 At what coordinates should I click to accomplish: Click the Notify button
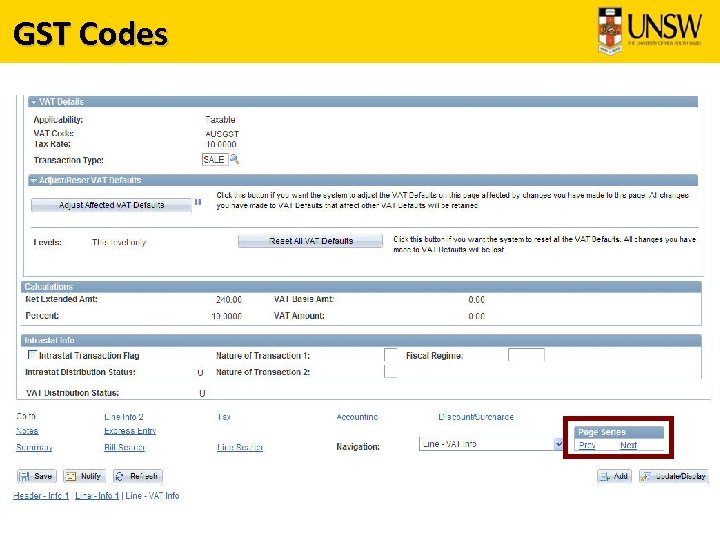point(84,476)
